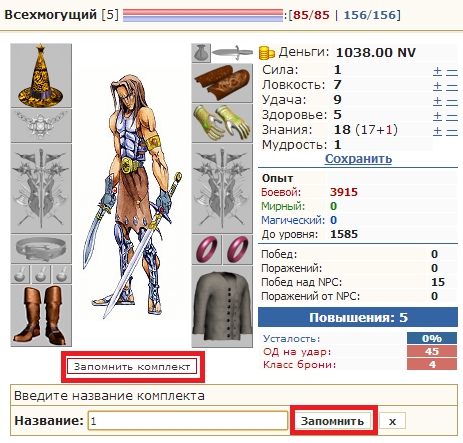Click the health and mana progress bar
This screenshot has height=443, width=463.
(203, 15)
